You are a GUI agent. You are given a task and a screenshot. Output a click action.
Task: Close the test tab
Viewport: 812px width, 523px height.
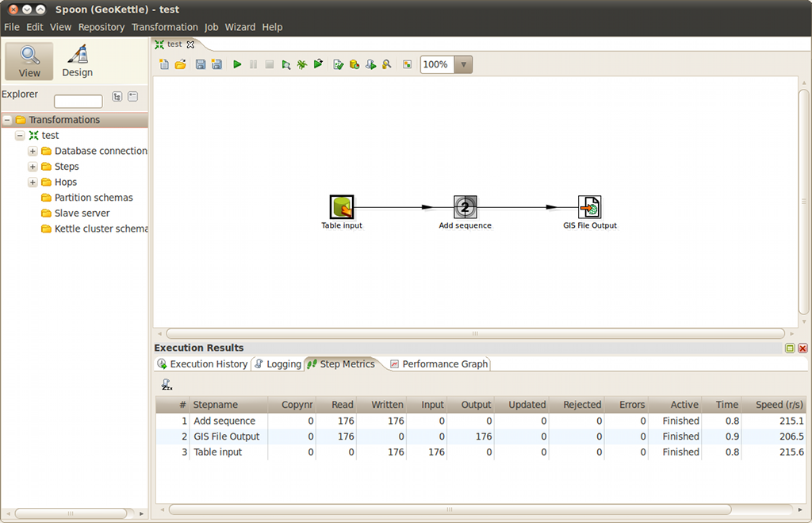[190, 44]
